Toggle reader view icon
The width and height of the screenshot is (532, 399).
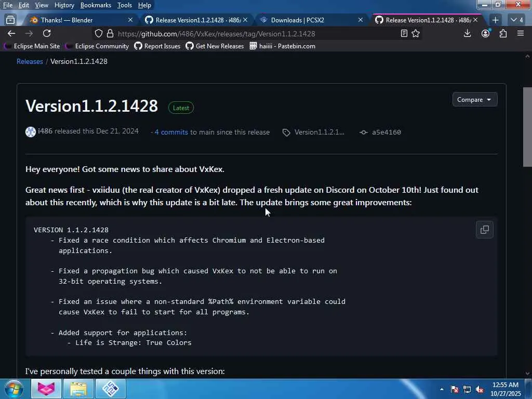(x=404, y=33)
